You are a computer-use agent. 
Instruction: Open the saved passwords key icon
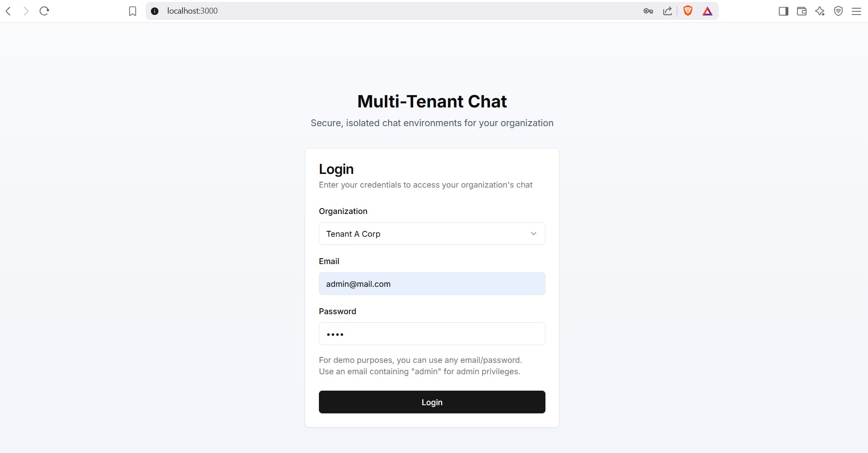(648, 11)
